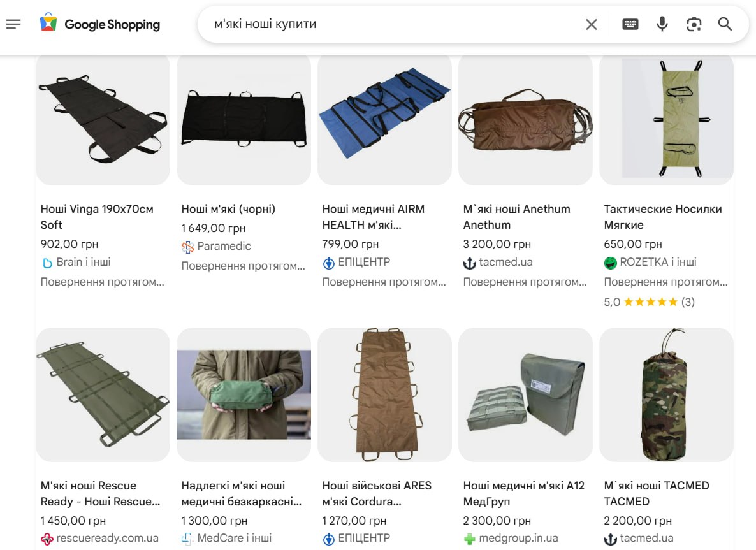The height and width of the screenshot is (550, 756).
Task: Open "Надлегкі м'які ноші медичні" listing title
Action: click(x=241, y=494)
